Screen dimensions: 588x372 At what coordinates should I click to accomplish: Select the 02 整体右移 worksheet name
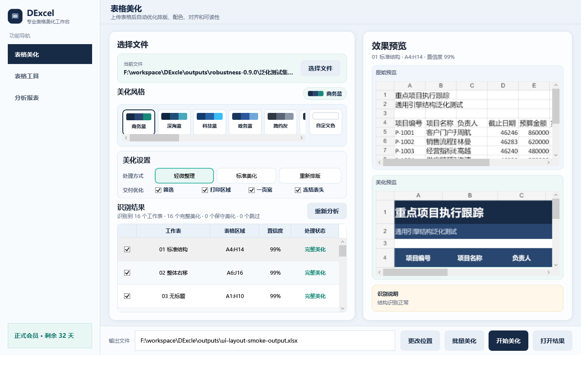click(x=173, y=273)
